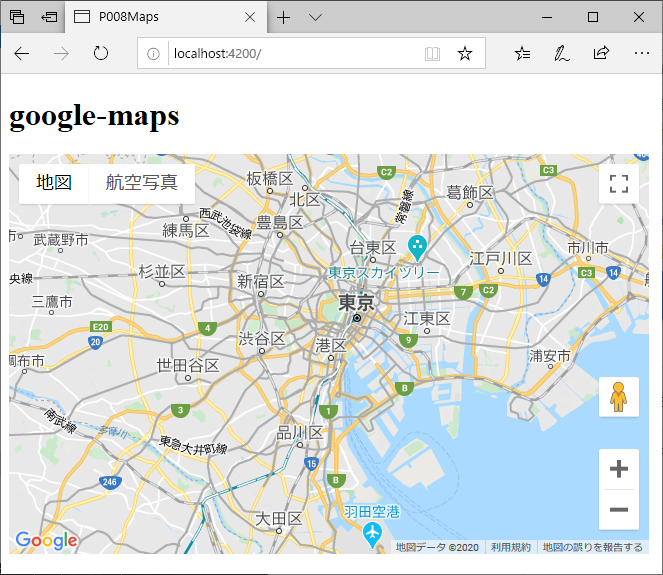663x575 pixels.
Task: Open tabs you've set aside icon
Action: pos(17,17)
